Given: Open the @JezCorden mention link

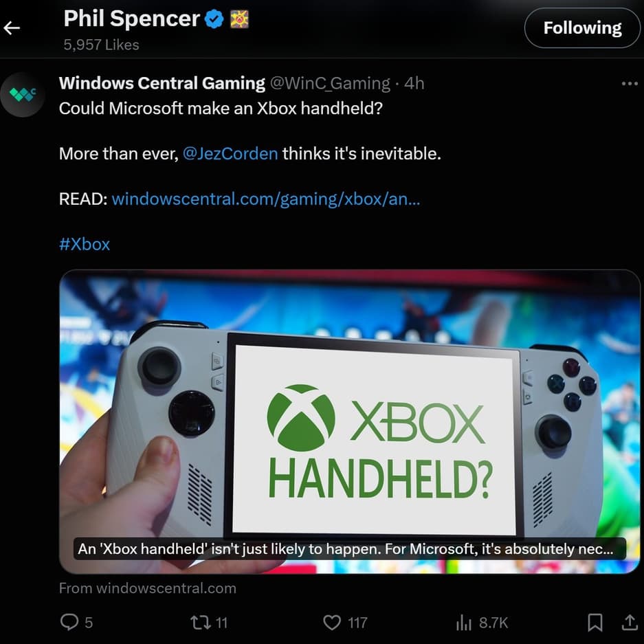Looking at the screenshot, I should click(x=230, y=153).
